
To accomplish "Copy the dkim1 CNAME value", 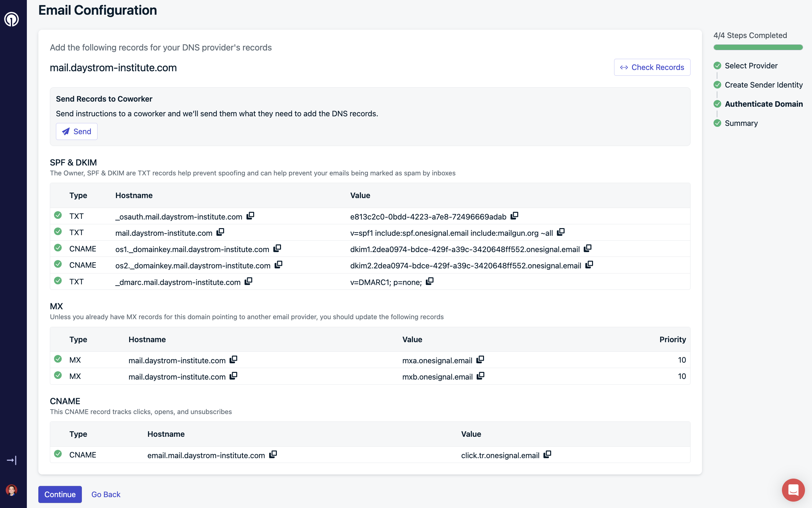I will (588, 248).
